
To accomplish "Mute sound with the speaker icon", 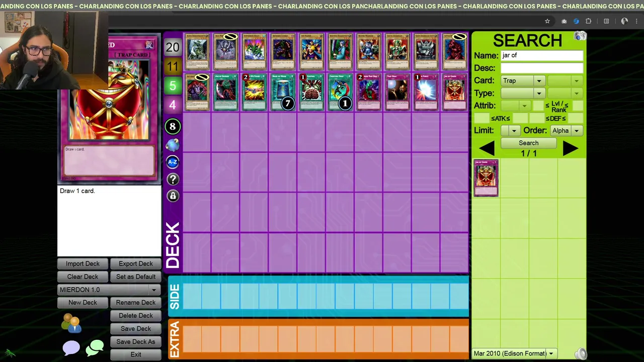I will [x=581, y=354].
